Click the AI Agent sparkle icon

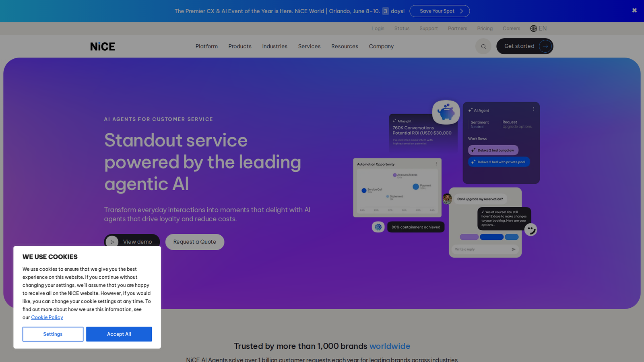tap(470, 110)
